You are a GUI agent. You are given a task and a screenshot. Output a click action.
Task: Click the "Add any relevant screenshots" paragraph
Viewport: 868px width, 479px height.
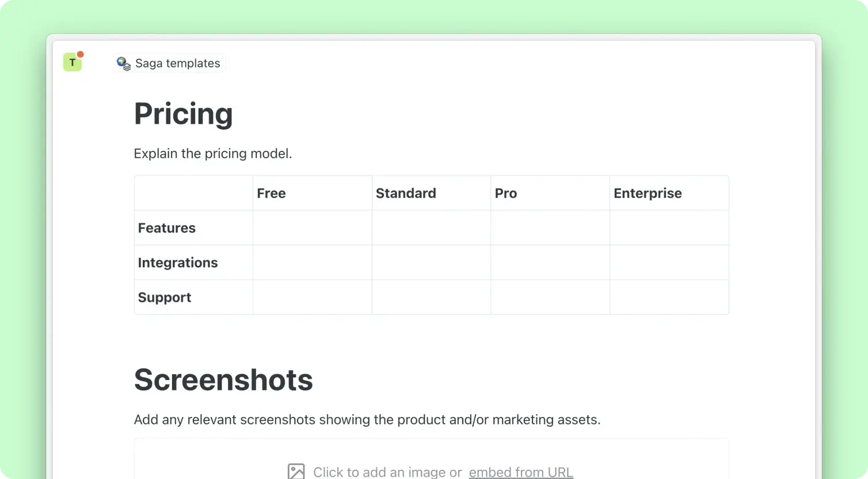coord(367,420)
